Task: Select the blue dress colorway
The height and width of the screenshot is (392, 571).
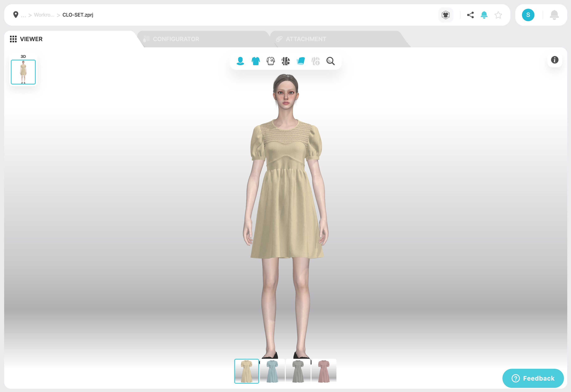Action: click(x=272, y=371)
